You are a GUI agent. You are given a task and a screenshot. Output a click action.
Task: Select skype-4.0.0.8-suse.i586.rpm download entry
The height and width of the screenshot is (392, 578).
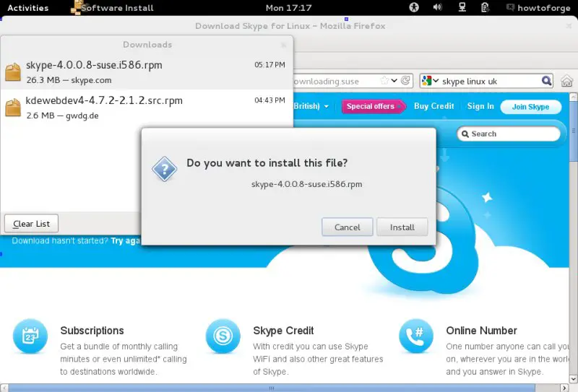coord(147,72)
